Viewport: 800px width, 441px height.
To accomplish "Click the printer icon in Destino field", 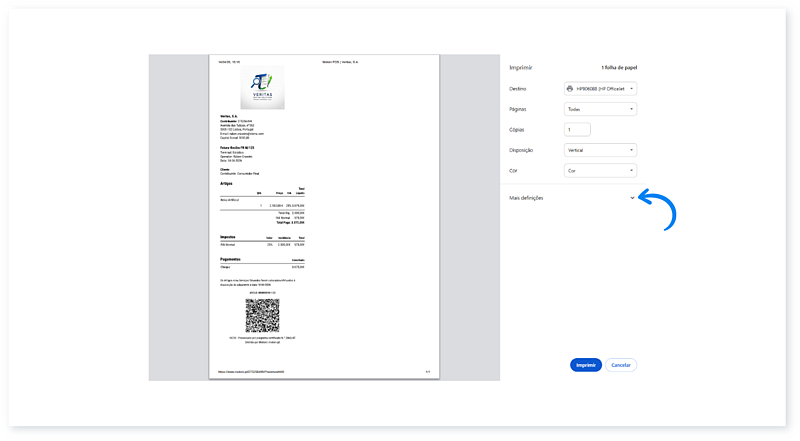I will (x=570, y=89).
